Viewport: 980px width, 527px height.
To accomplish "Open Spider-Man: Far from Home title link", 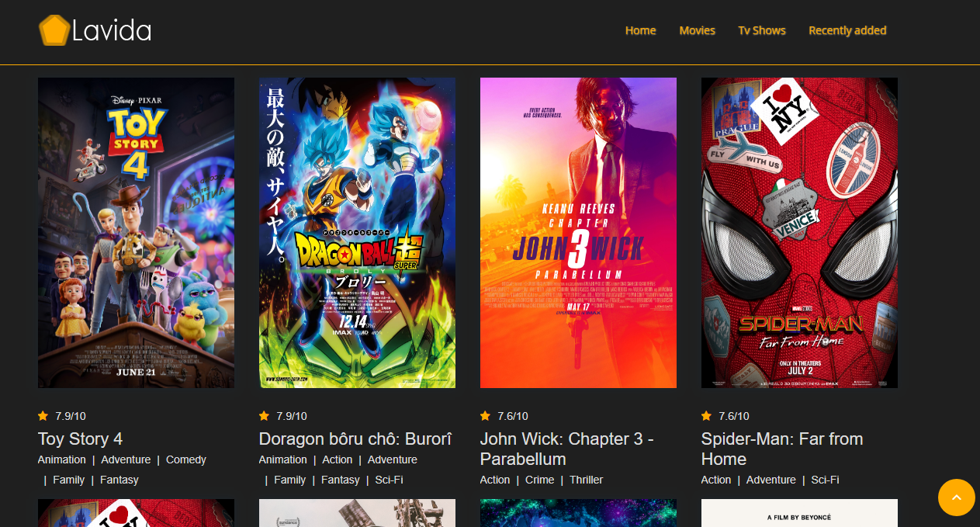I will tap(782, 449).
